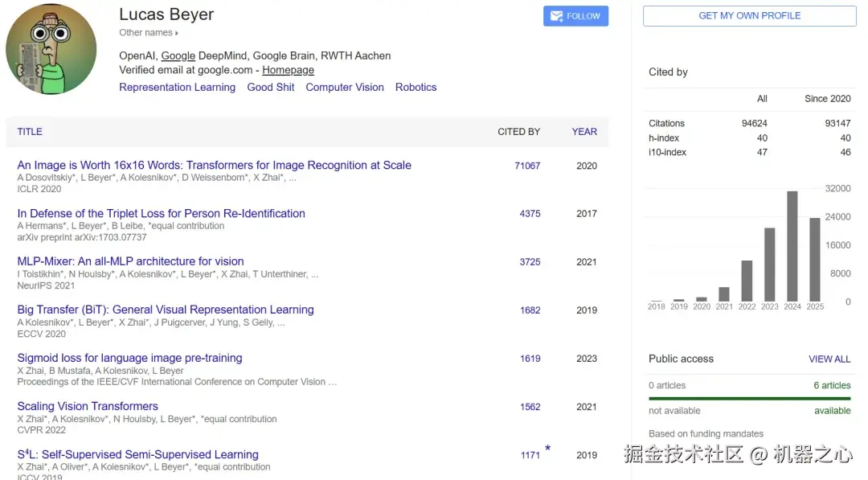Click the Lucas Beyer profile avatar
This screenshot has height=480, width=868.
(x=51, y=50)
